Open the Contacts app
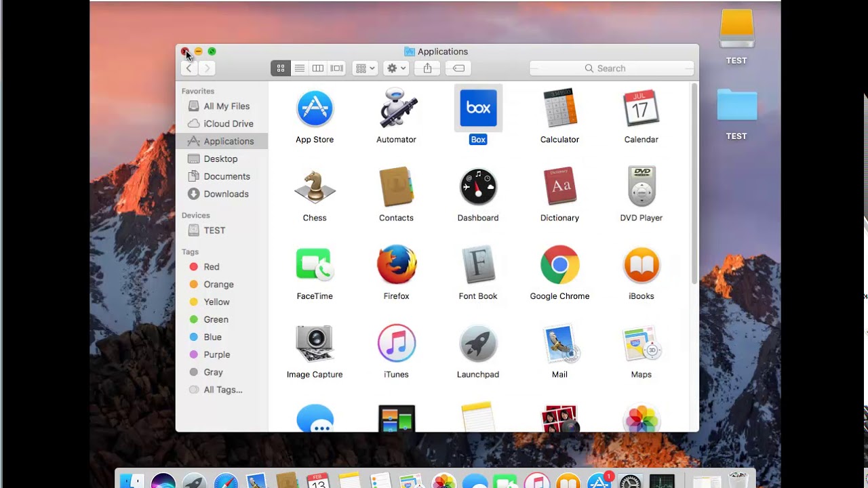Image resolution: width=868 pixels, height=488 pixels. point(396,186)
